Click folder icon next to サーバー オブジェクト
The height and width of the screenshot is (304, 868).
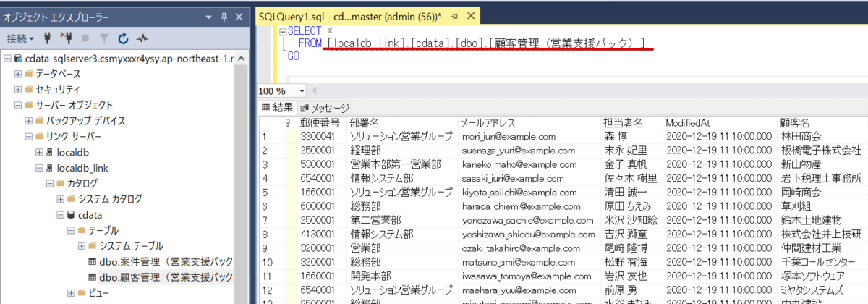point(29,105)
